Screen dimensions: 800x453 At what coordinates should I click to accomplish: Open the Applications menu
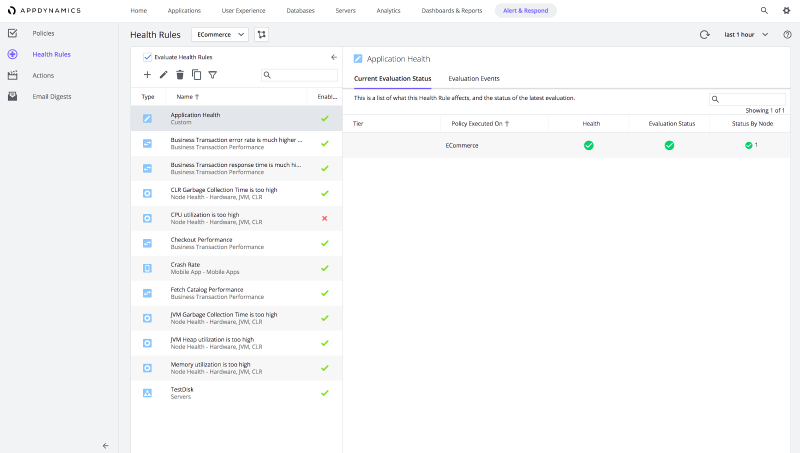pyautogui.click(x=184, y=10)
